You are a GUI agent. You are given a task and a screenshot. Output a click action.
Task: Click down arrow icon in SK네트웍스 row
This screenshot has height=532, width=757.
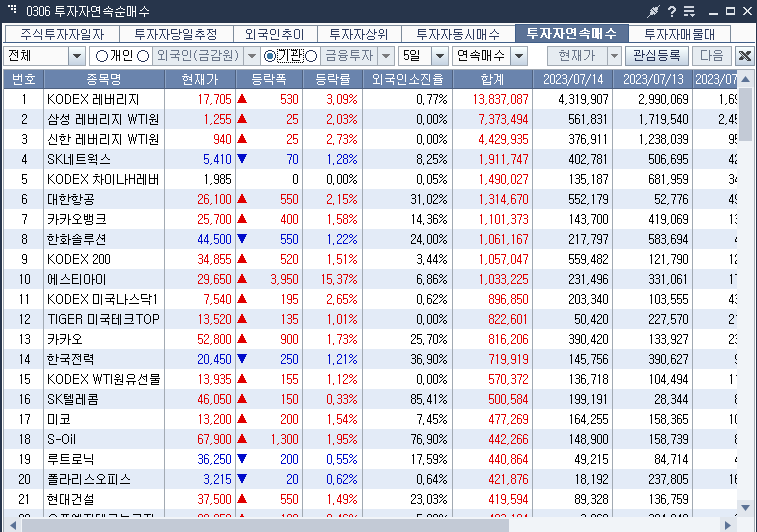(x=242, y=159)
